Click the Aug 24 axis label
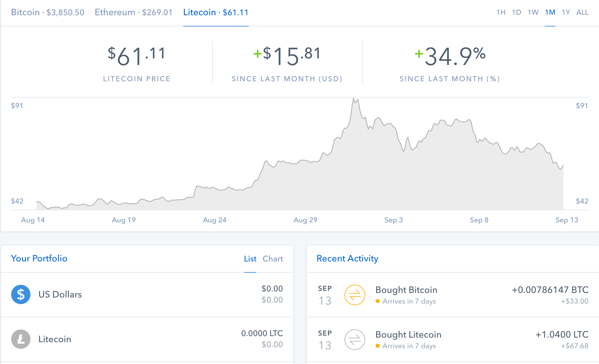Image resolution: width=599 pixels, height=364 pixels. click(215, 220)
